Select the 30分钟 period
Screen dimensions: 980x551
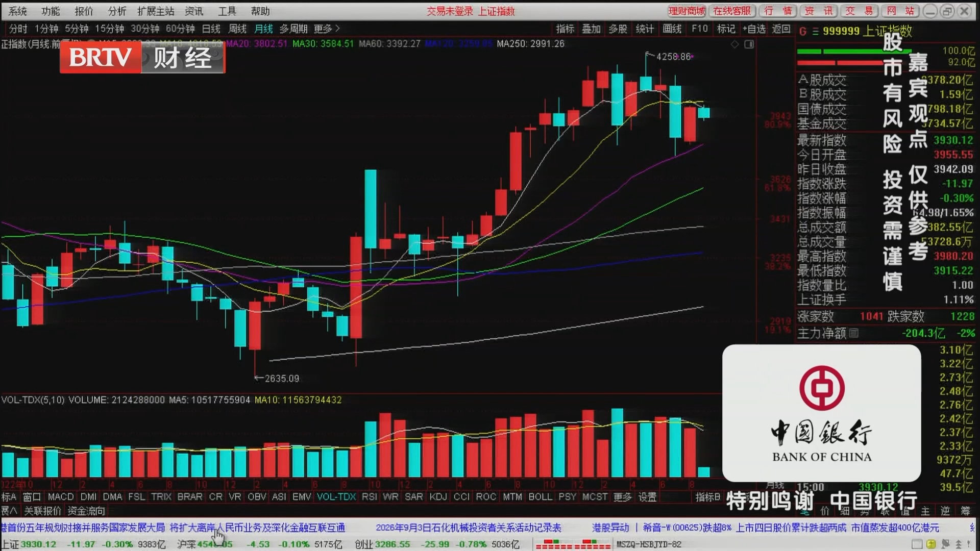click(145, 29)
